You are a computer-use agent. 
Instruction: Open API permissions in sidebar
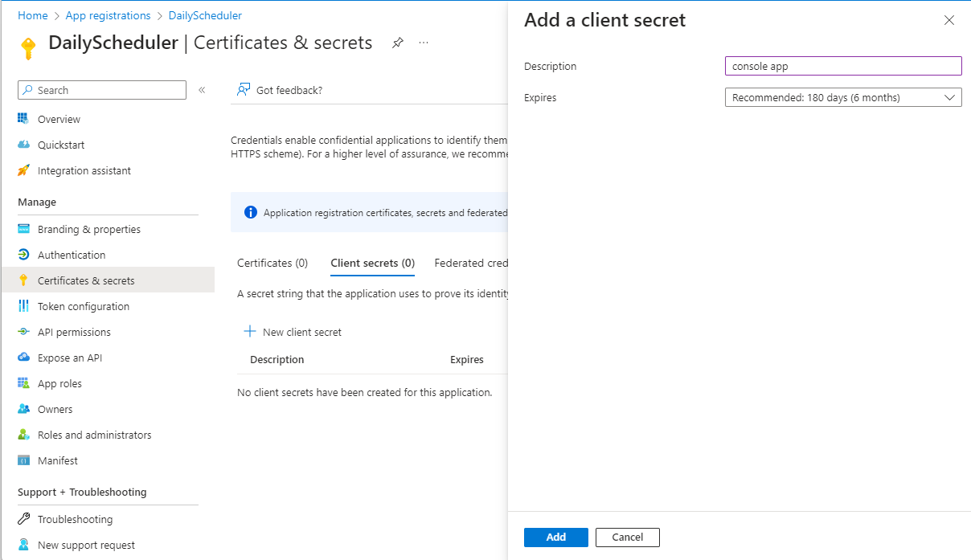[74, 332]
